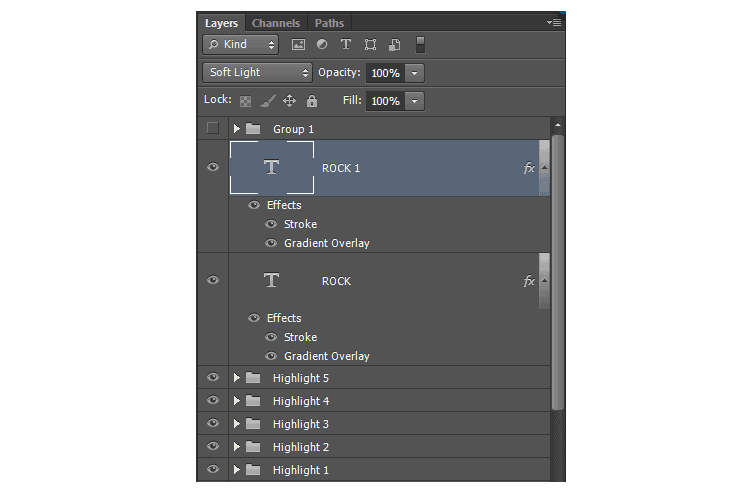Hide Gradient Overlay effect on ROCK 1
The width and height of the screenshot is (740, 493).
271,243
